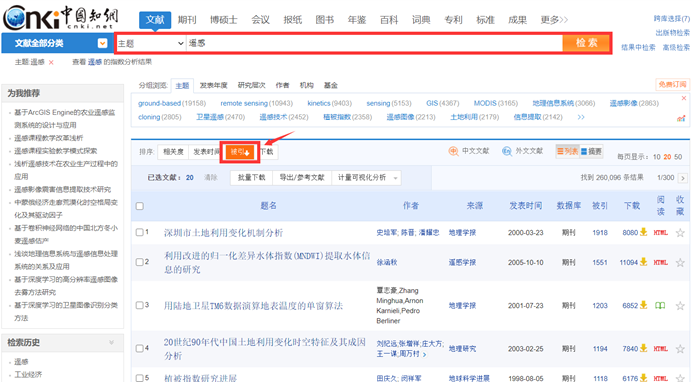Screen dimensions: 692x382
Task: Open the remote sensing(10943) keyword group
Action: pos(256,103)
